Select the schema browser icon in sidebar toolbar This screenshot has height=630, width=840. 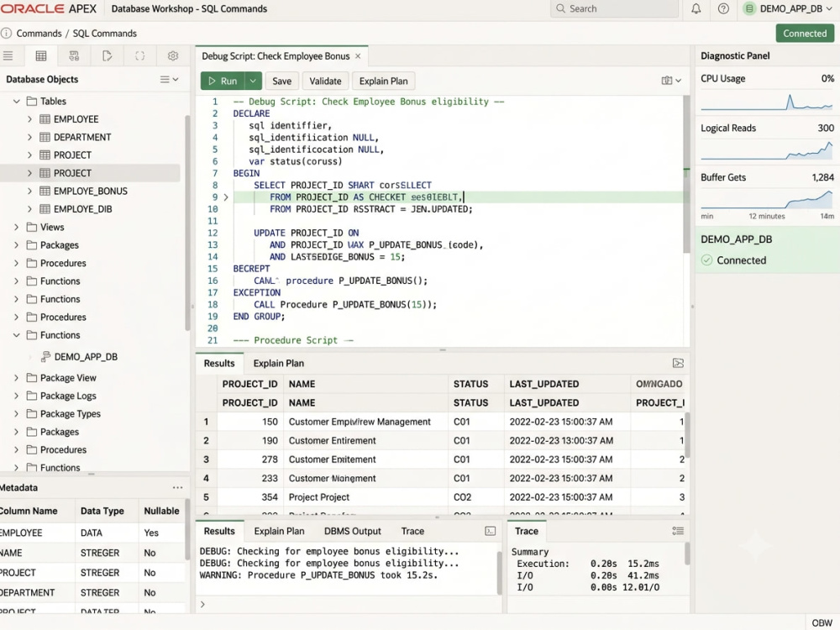tap(74, 55)
